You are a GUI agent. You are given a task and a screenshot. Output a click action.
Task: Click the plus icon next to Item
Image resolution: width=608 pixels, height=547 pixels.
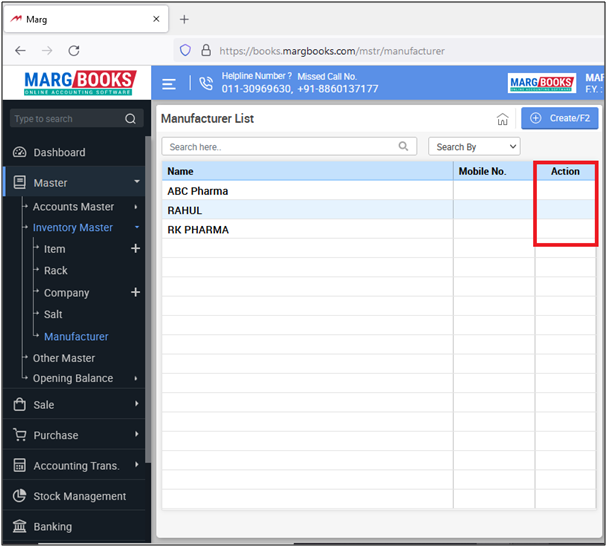135,248
